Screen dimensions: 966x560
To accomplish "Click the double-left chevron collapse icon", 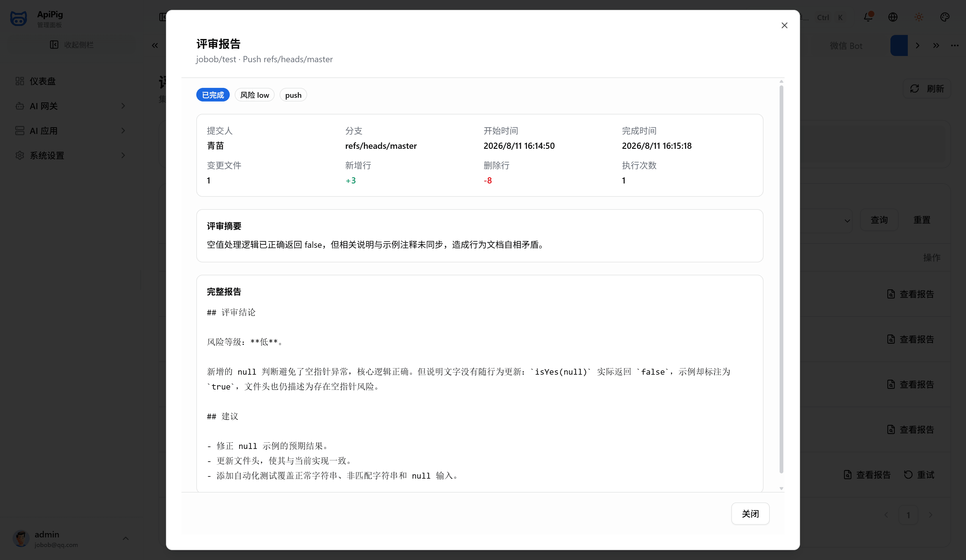I will pyautogui.click(x=154, y=45).
